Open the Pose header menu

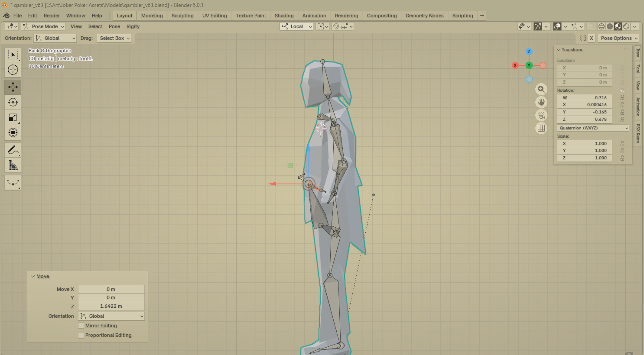114,26
